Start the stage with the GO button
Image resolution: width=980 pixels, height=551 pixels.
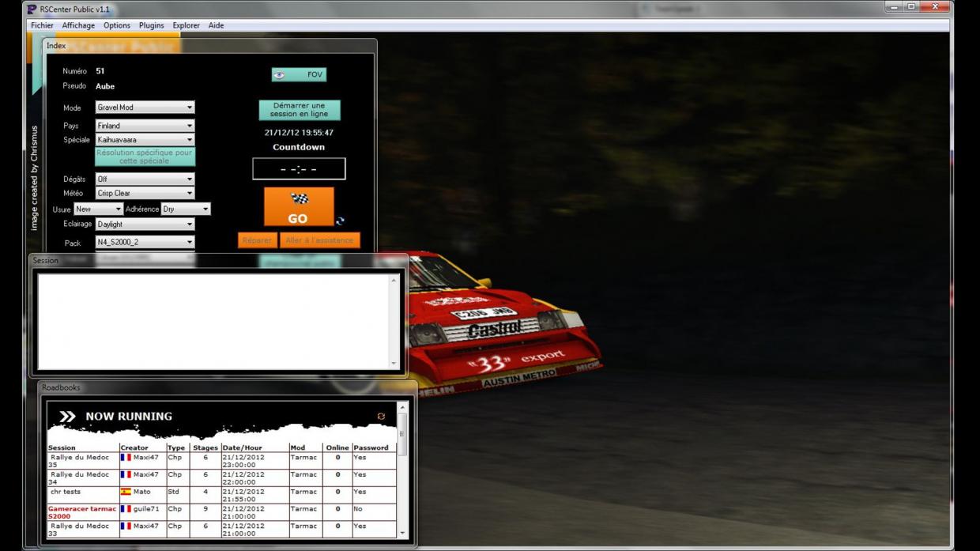[x=299, y=207]
